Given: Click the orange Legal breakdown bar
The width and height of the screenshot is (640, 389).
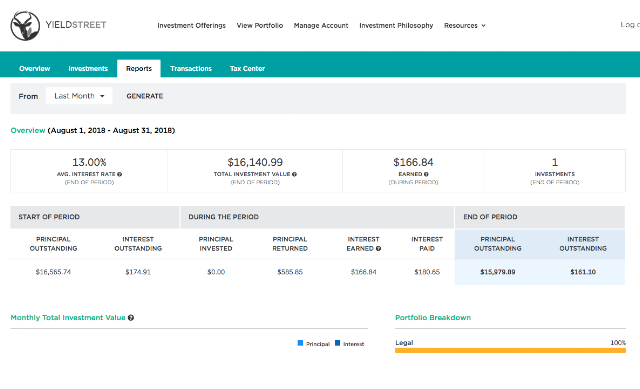Looking at the screenshot, I should tap(510, 351).
